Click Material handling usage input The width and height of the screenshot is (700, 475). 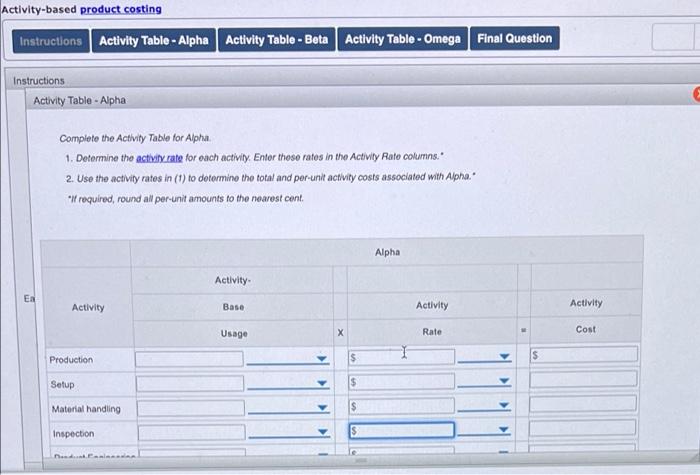click(x=191, y=408)
